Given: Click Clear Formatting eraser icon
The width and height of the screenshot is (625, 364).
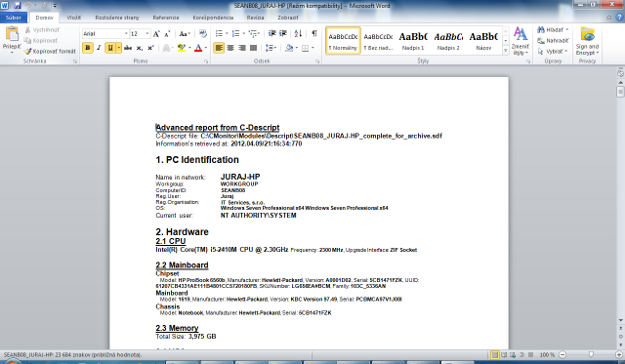Looking at the screenshot, I should pyautogui.click(x=203, y=34).
